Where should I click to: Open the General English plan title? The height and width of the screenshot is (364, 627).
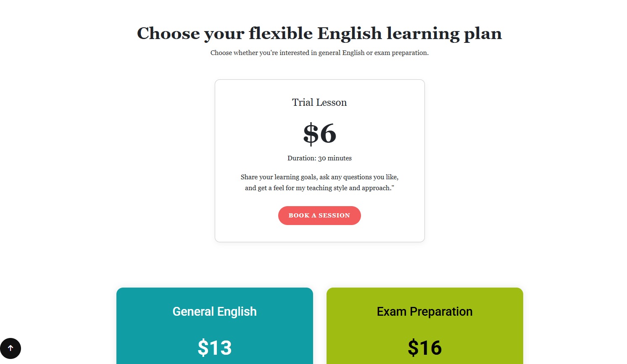point(214,312)
